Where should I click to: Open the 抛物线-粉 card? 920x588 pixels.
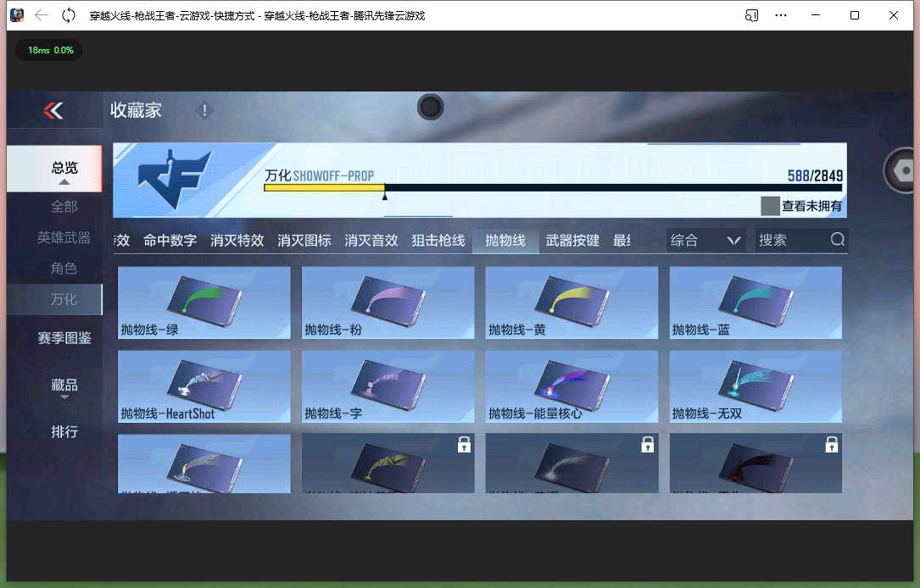point(388,302)
